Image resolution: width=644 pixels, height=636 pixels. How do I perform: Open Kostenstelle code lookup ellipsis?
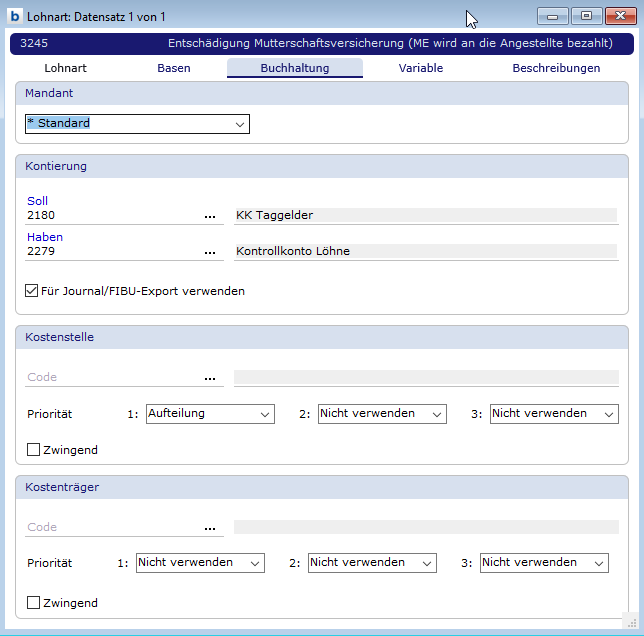pos(210,378)
